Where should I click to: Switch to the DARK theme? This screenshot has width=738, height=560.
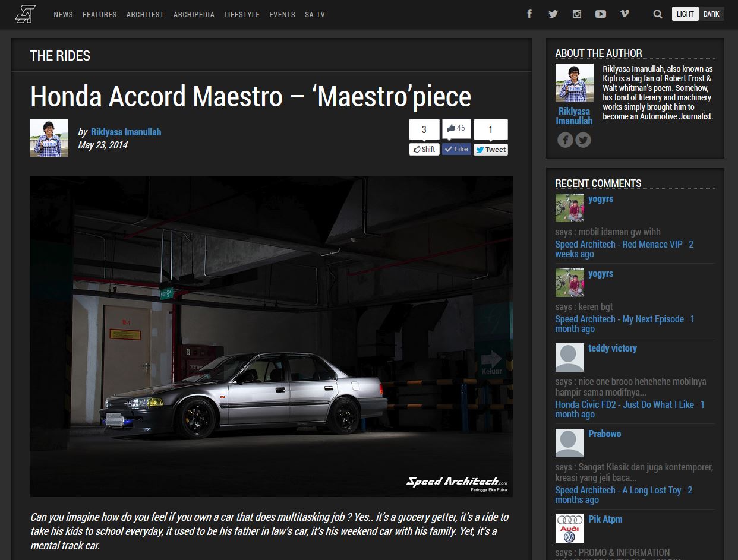coord(711,14)
